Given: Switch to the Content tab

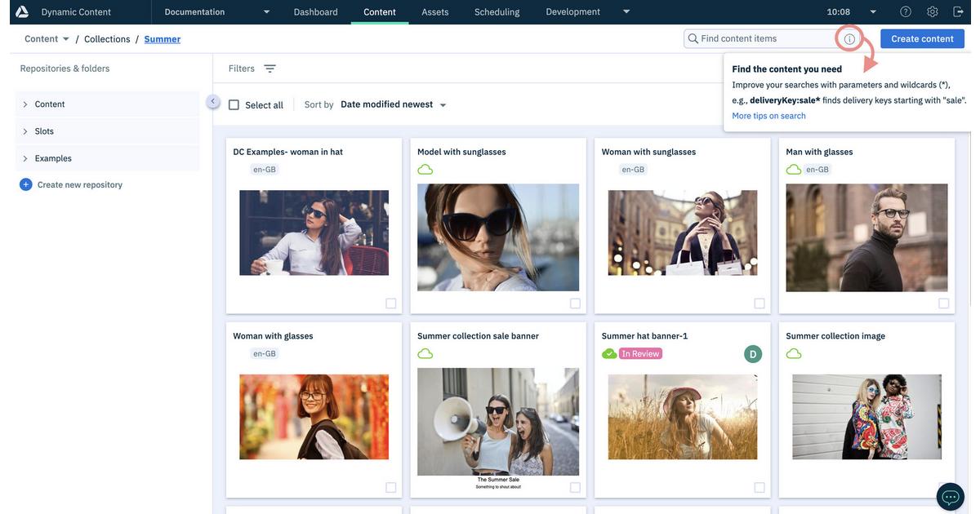Looking at the screenshot, I should point(380,11).
